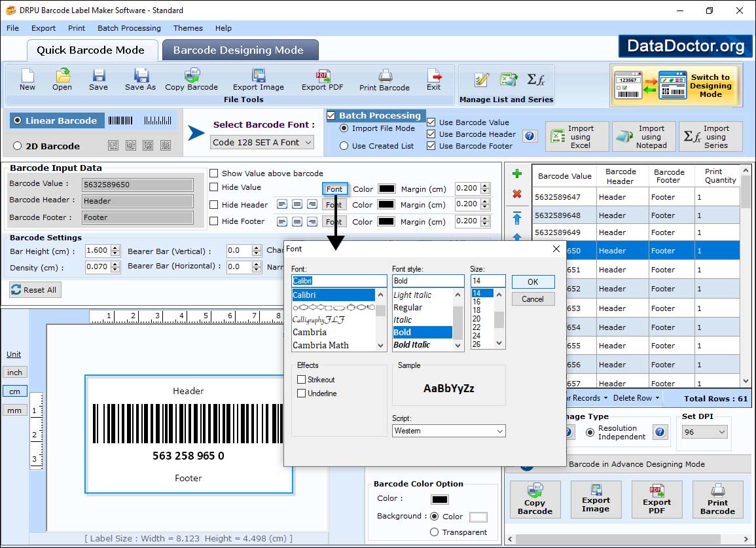Screen dimensions: 756x548
Task: Open the Set DPI dropdown
Action: click(x=704, y=432)
